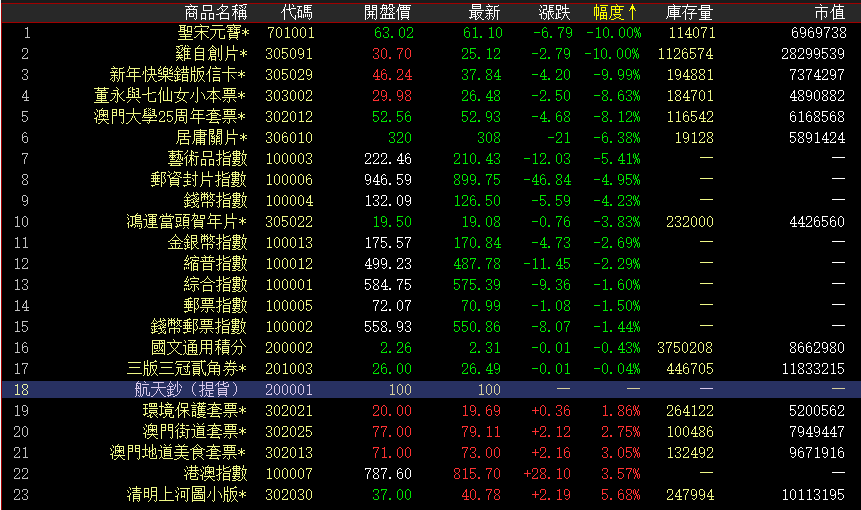Click code 305029
Screen dimensions: 861x510
point(289,75)
